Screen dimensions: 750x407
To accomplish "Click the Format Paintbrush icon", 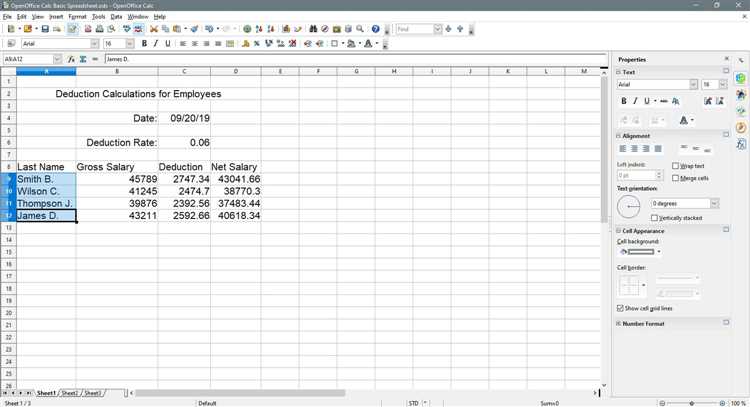I will [194, 29].
